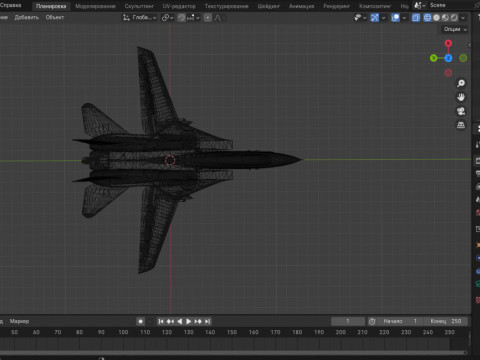Switch to the Планировка workspace tab
Image resolution: width=480 pixels, height=360 pixels.
51,6
